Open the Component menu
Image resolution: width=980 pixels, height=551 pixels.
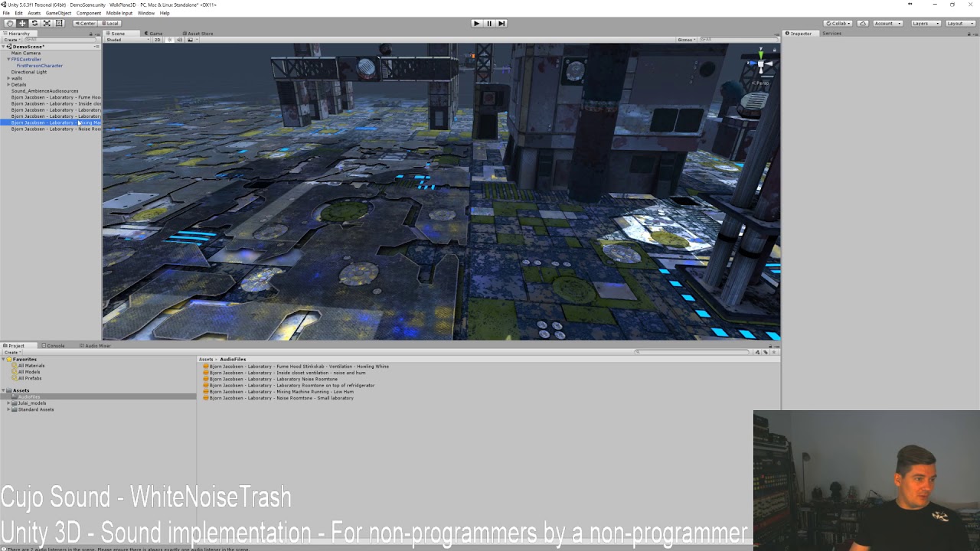89,13
